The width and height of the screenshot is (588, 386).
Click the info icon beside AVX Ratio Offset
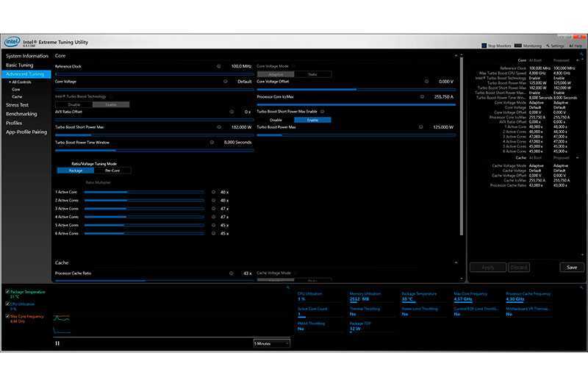pos(232,112)
